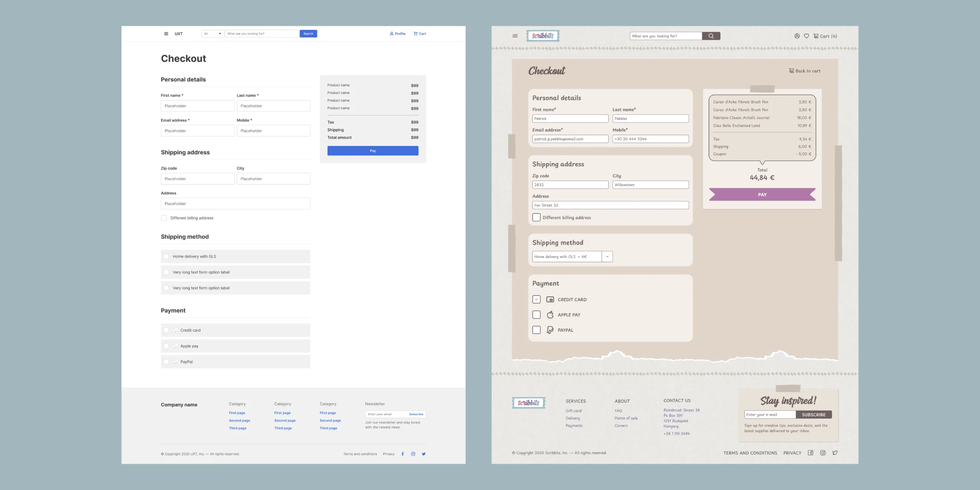Click the Instagram icon in the Scribbits footer

click(823, 453)
